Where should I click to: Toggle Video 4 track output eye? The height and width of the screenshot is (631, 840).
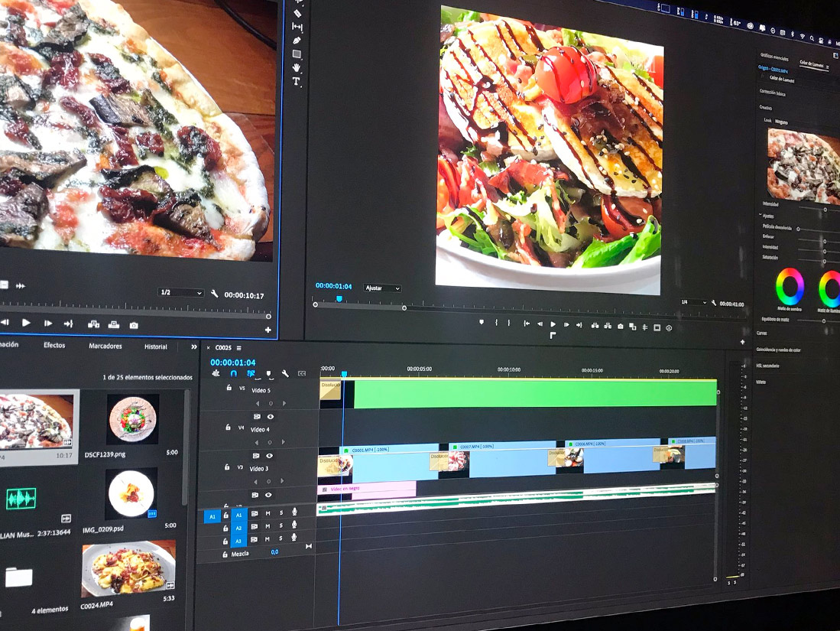(271, 417)
